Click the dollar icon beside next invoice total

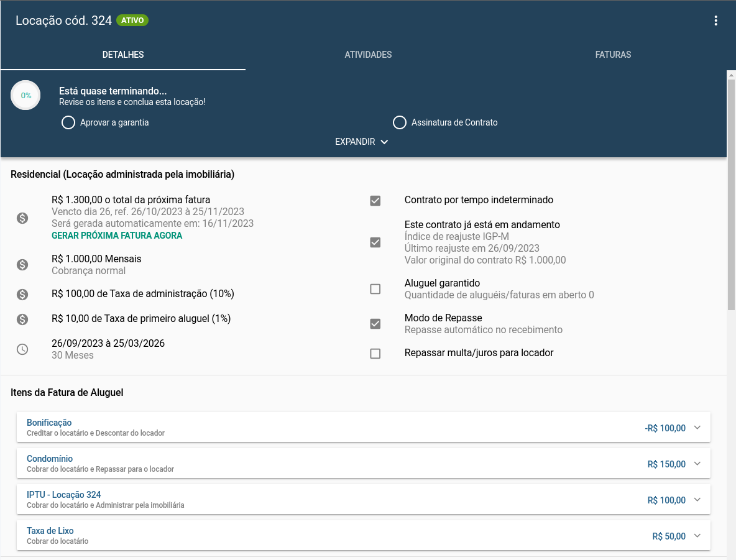22,218
